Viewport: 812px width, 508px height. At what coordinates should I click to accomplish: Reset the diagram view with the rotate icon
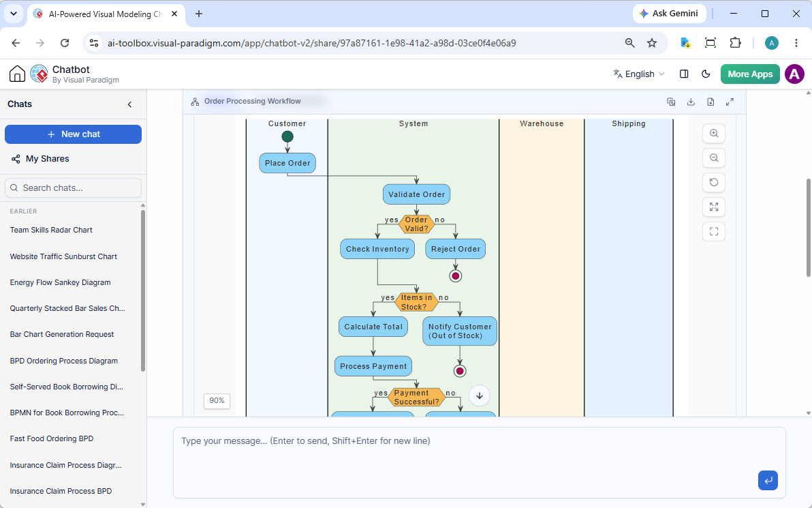pos(714,183)
